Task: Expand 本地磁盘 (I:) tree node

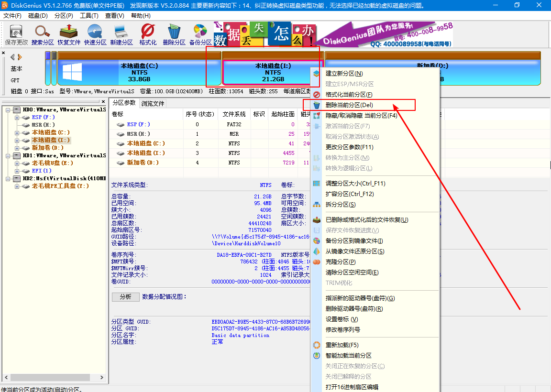Action: [x=17, y=141]
